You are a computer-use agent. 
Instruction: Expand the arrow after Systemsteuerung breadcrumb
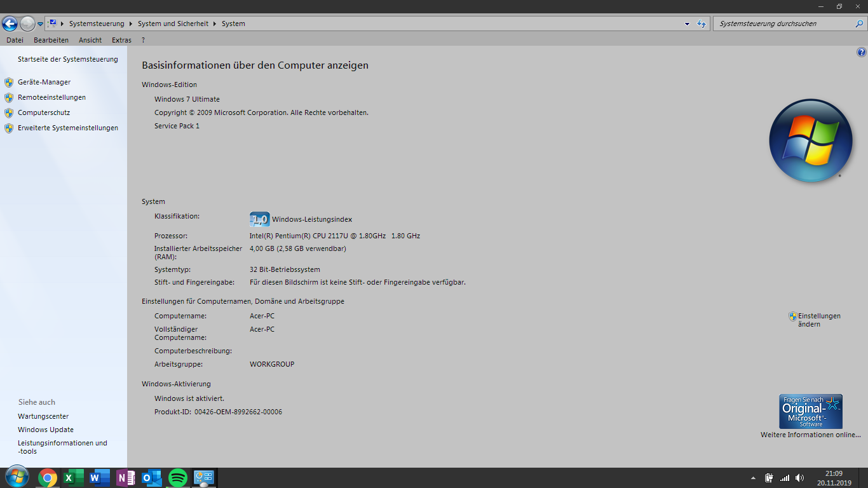tap(131, 24)
